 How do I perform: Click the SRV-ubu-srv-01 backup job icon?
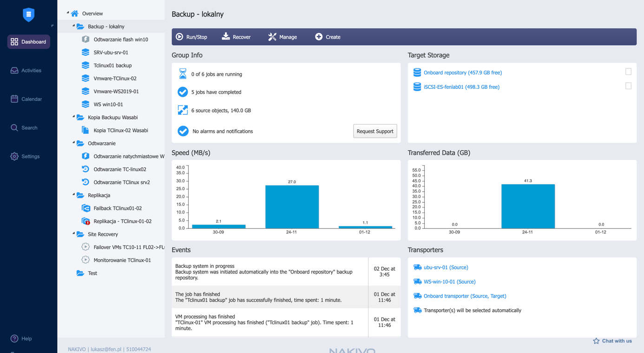85,53
